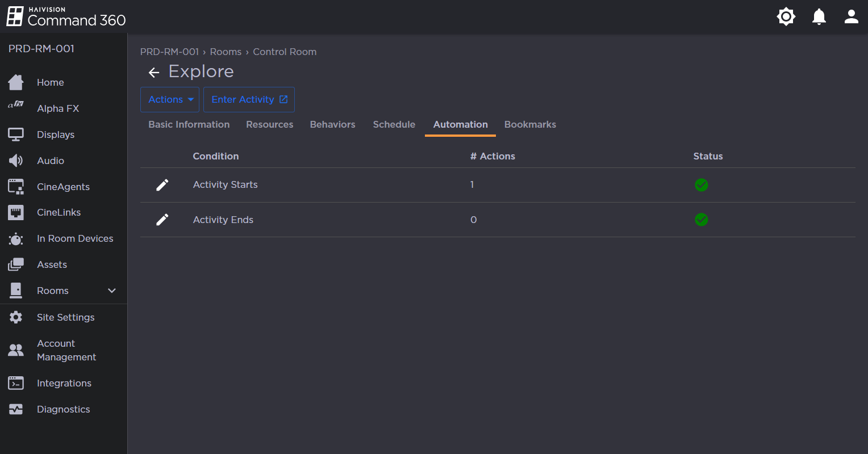Image resolution: width=868 pixels, height=454 pixels.
Task: Open the Audio section from sidebar
Action: point(51,160)
